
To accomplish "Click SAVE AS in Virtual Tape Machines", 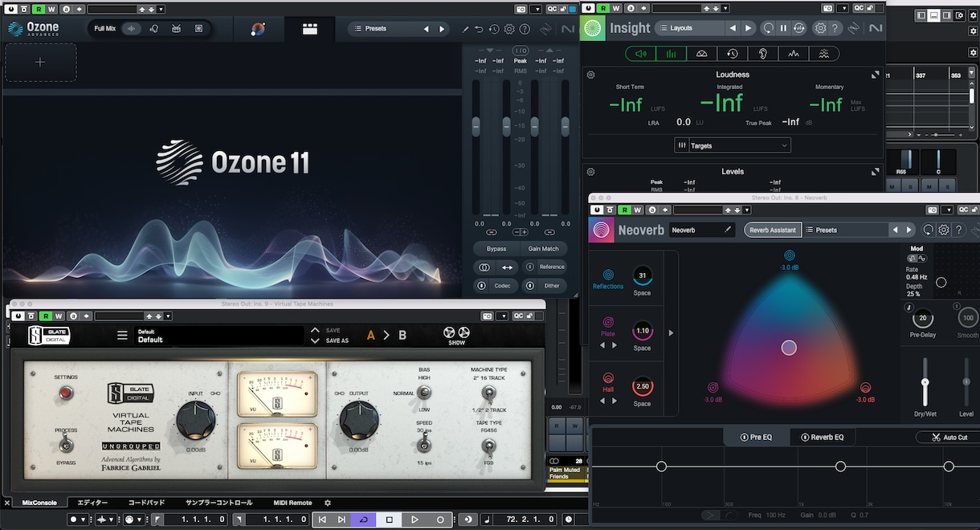I will click(337, 340).
